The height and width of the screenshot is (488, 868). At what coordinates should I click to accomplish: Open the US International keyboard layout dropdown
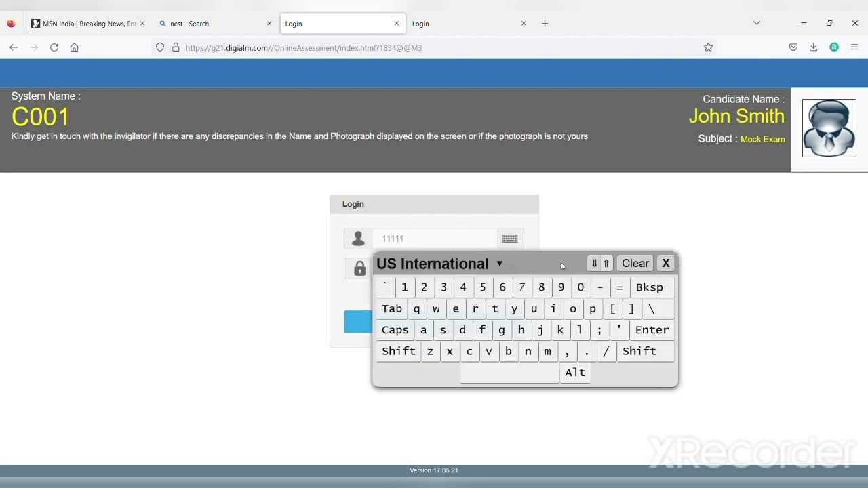pyautogui.click(x=440, y=264)
